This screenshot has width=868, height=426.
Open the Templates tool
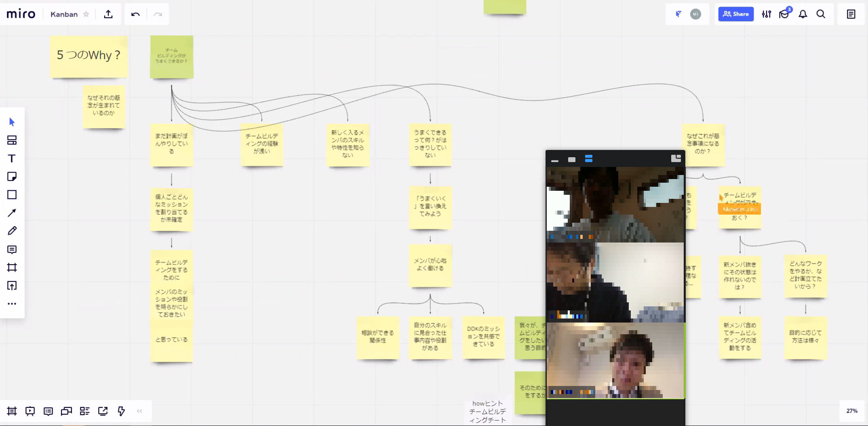tap(12, 140)
